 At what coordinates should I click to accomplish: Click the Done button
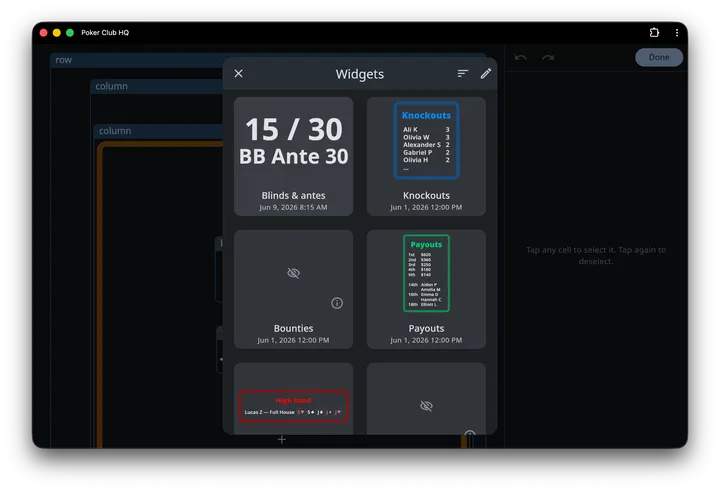658,57
